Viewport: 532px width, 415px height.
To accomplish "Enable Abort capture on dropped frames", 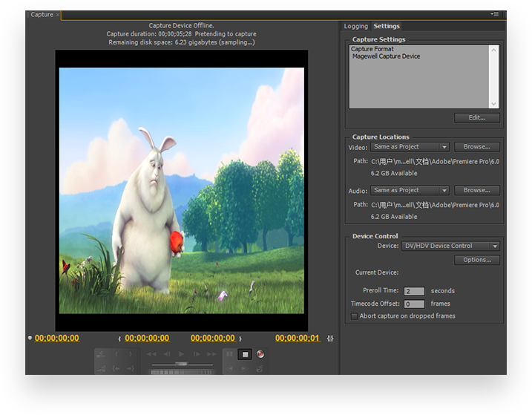I will pyautogui.click(x=354, y=316).
